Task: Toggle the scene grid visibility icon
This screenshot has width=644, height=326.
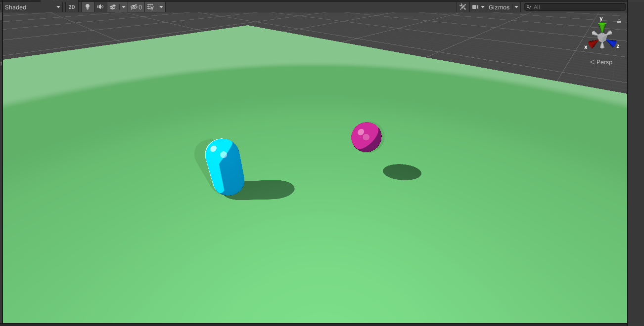Action: [151, 7]
